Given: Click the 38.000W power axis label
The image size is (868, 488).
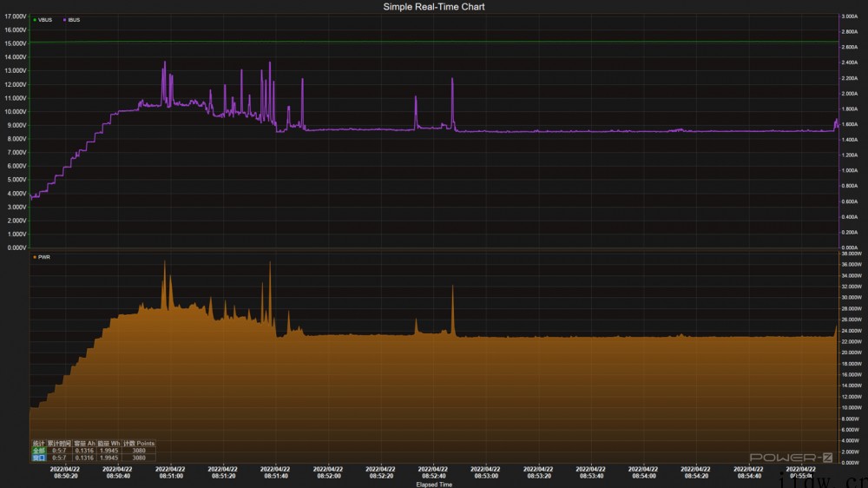Looking at the screenshot, I should tap(851, 254).
